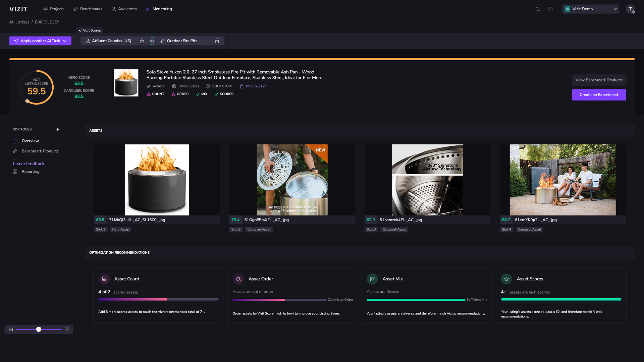
Task: Click the Asset Order recommendation icon
Action: coord(238,279)
